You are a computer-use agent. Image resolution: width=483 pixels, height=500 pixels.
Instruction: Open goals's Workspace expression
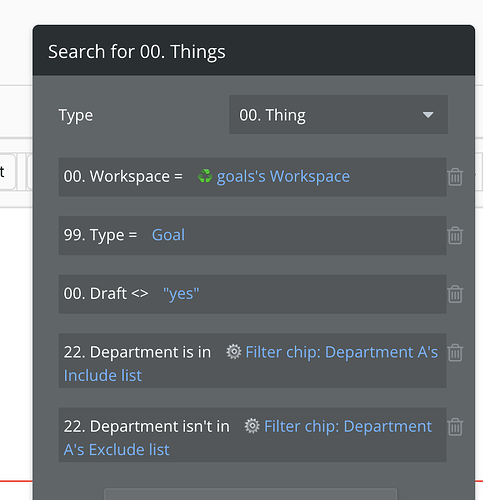pos(283,176)
